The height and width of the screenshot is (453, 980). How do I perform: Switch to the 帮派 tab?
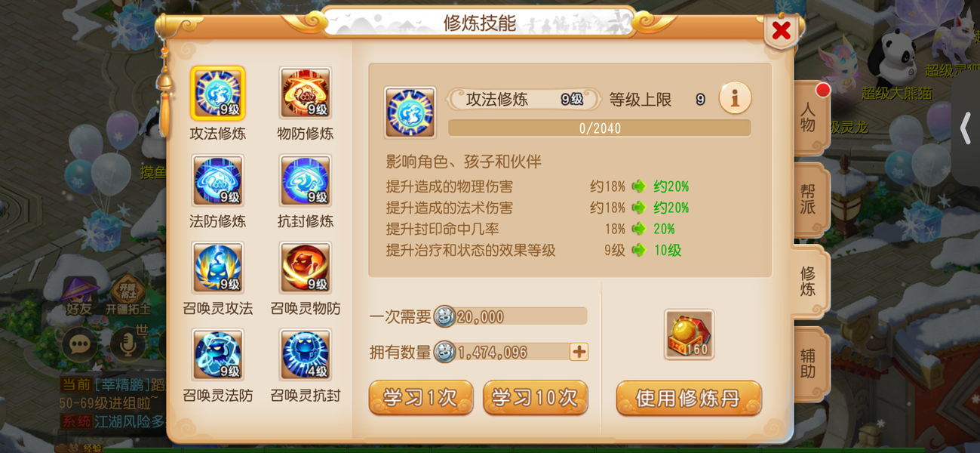pyautogui.click(x=808, y=199)
